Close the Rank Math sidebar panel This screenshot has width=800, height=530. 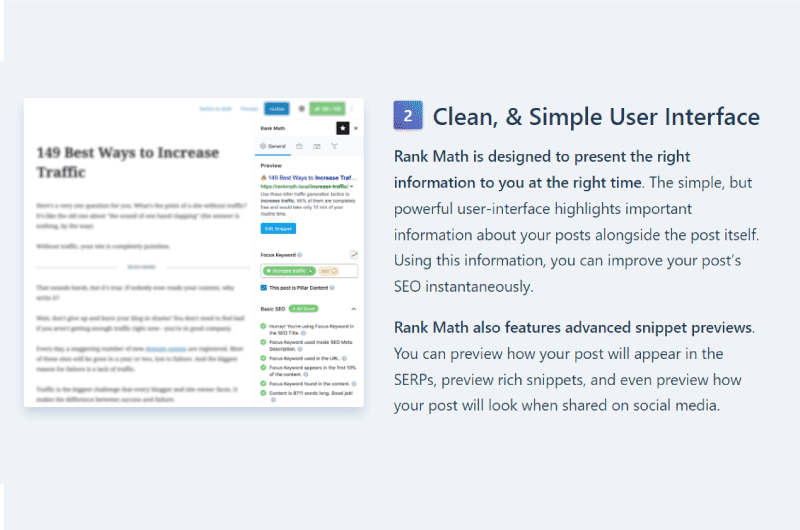[356, 129]
